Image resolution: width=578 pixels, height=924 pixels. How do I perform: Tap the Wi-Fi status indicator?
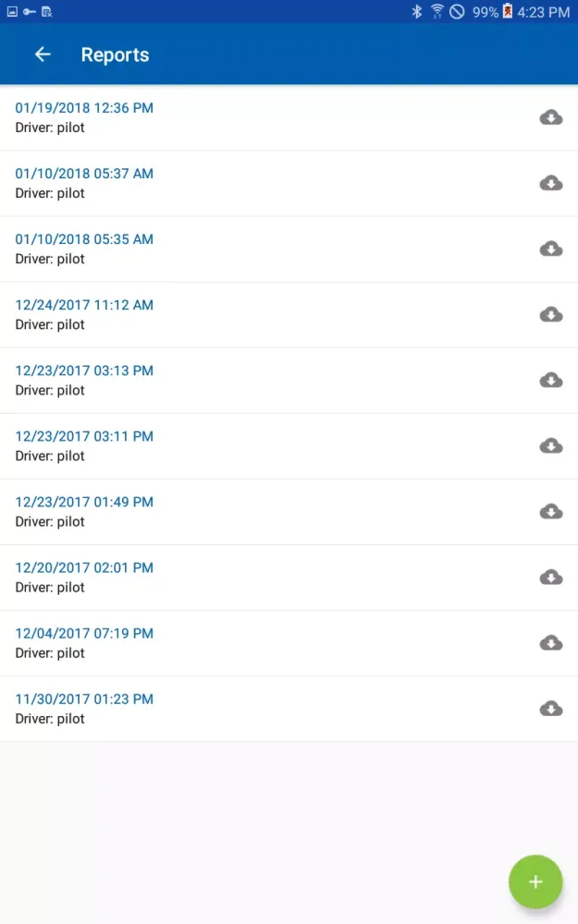click(435, 12)
